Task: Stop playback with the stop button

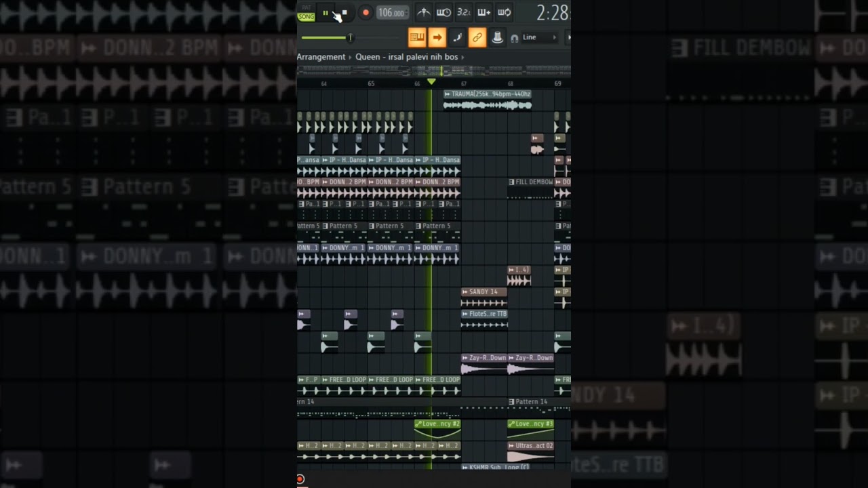Action: (344, 13)
